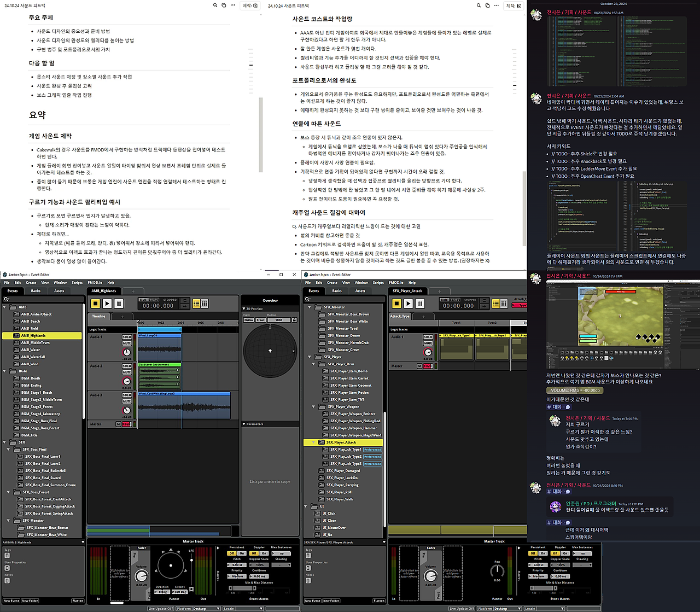Play the SFX_Player_Attack event
Viewport: 700px width, 612px height.
coord(408,304)
